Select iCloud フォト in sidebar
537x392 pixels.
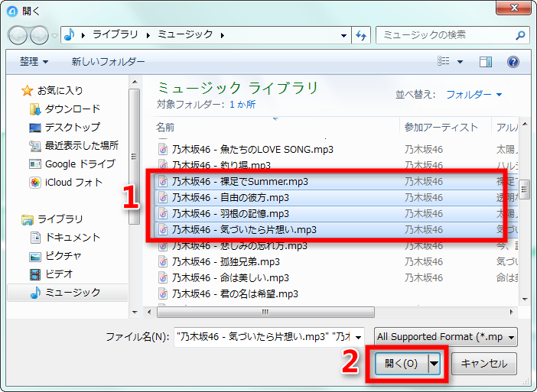tap(73, 183)
